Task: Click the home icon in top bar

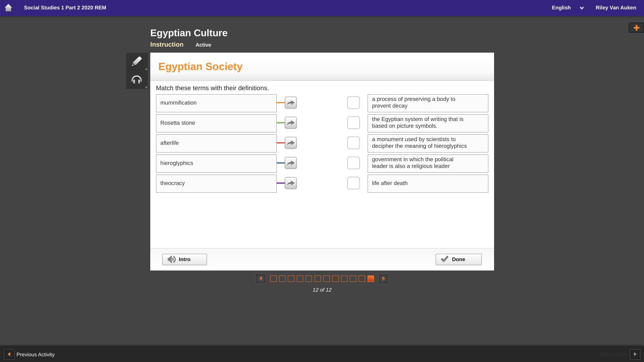Action: (x=8, y=8)
